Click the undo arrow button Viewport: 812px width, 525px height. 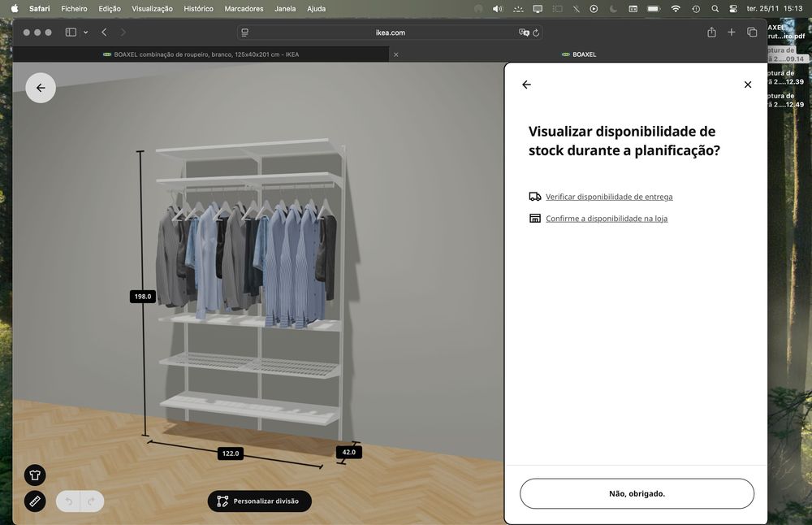click(x=68, y=501)
